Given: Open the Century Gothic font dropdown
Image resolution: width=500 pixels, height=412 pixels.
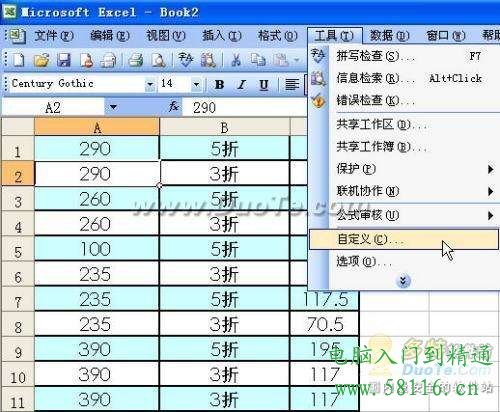Looking at the screenshot, I should 150,85.
